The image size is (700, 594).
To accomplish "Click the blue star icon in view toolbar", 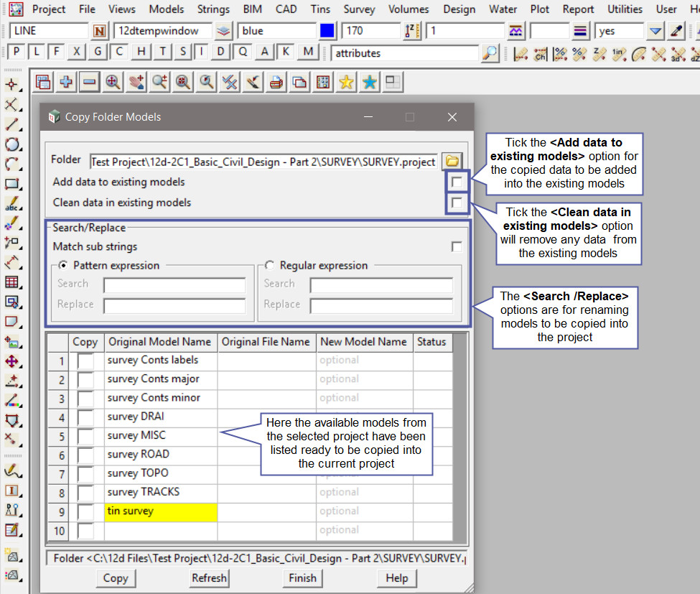I will pos(370,83).
